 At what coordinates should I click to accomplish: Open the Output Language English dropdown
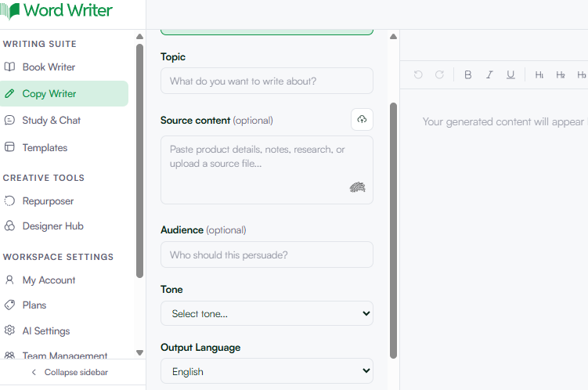click(267, 371)
